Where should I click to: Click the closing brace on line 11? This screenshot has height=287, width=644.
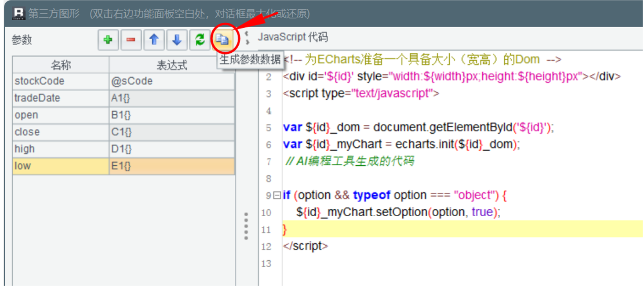[x=285, y=229]
